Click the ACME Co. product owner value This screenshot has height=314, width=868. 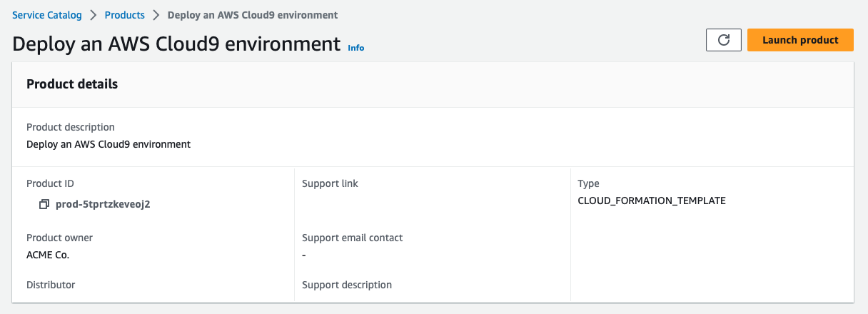pyautogui.click(x=48, y=255)
